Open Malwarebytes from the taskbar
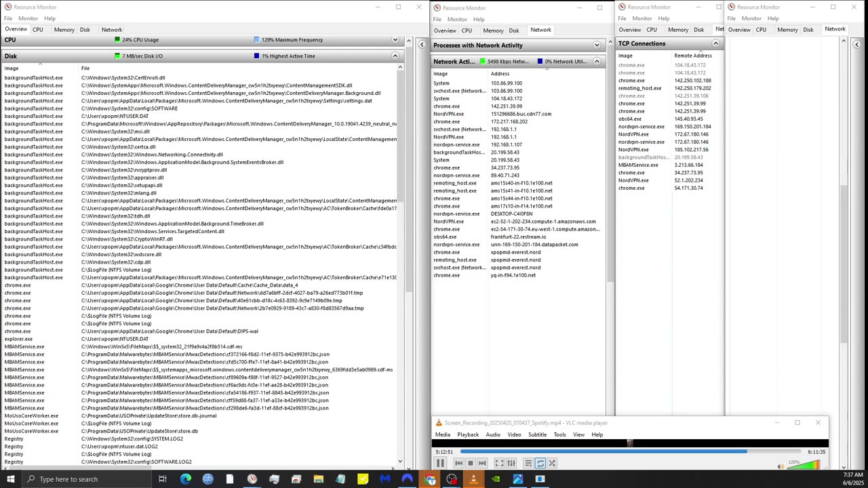868x488 pixels. (x=385, y=479)
